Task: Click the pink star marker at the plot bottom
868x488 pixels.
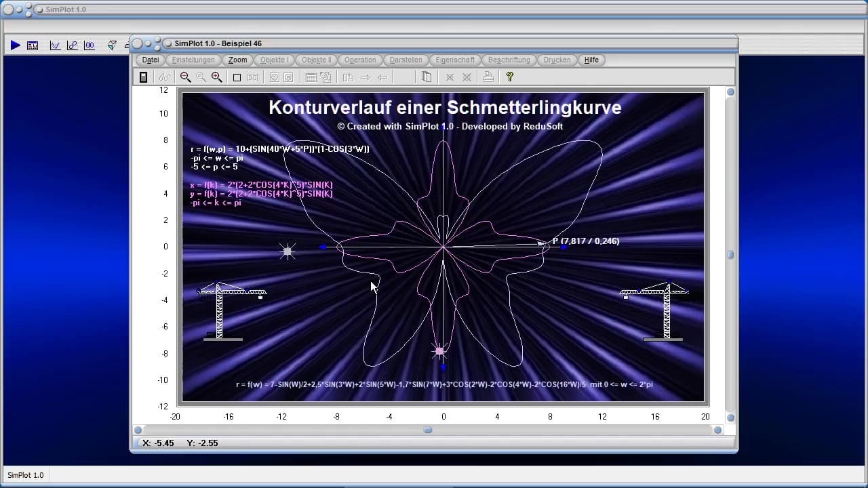Action: point(439,351)
